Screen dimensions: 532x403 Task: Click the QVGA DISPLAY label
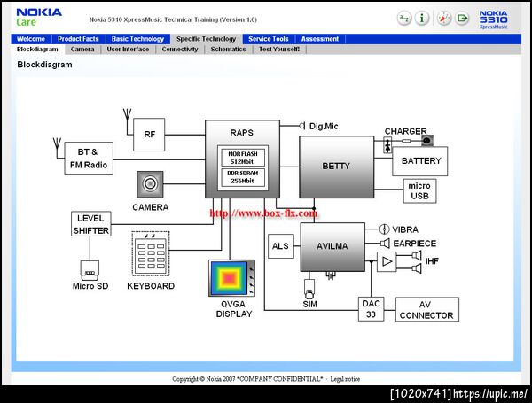coord(234,309)
